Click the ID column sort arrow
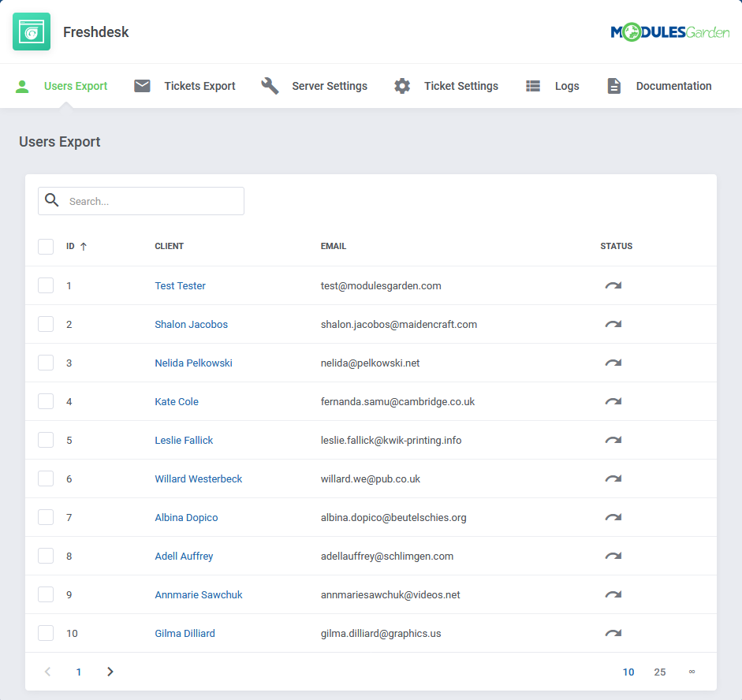This screenshot has height=700, width=742. coord(84,247)
